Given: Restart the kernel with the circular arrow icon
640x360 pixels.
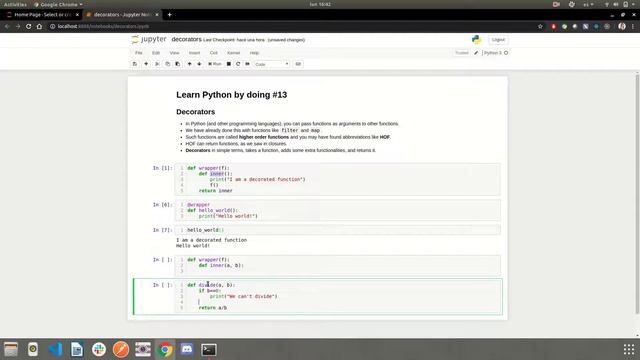Looking at the screenshot, I should [x=238, y=64].
